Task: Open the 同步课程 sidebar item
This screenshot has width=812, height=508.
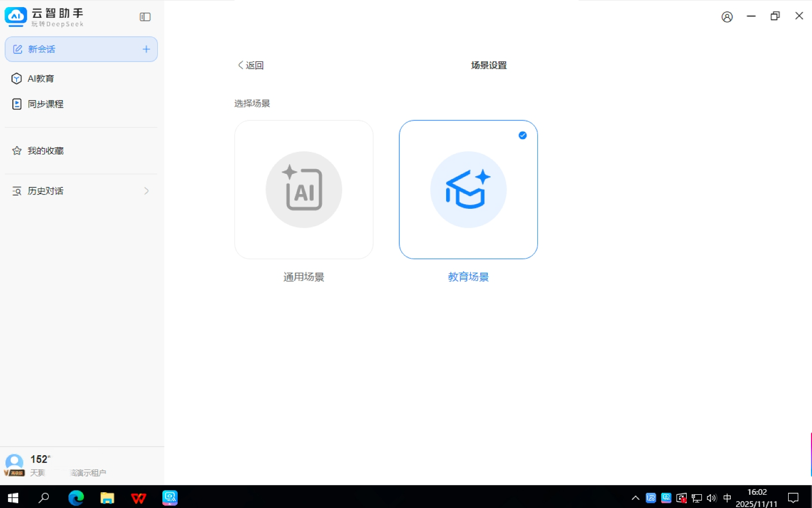Action: click(x=45, y=104)
